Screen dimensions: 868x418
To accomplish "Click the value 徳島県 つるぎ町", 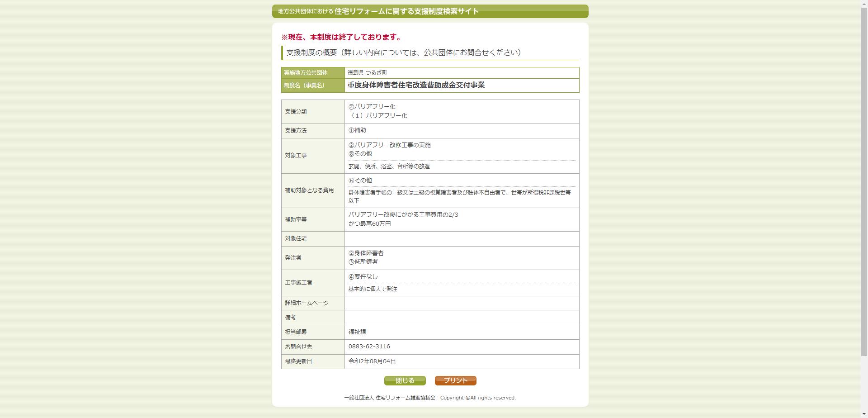I will point(367,73).
